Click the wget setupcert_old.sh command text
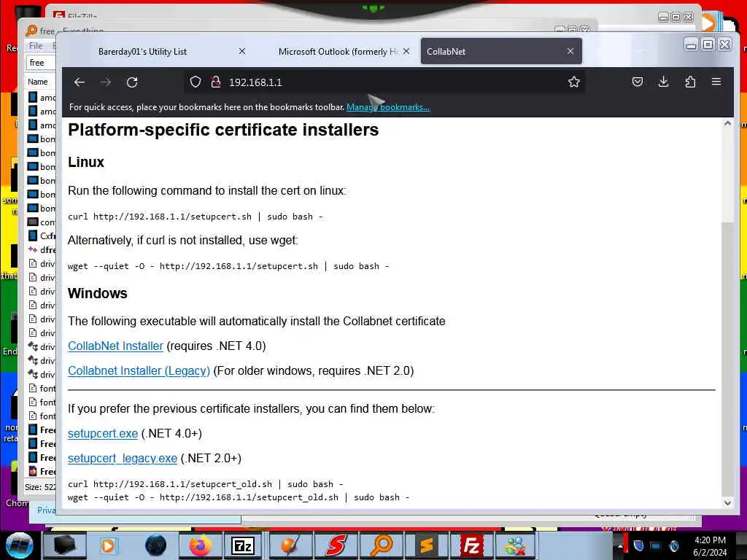The image size is (747, 560). coord(239,497)
